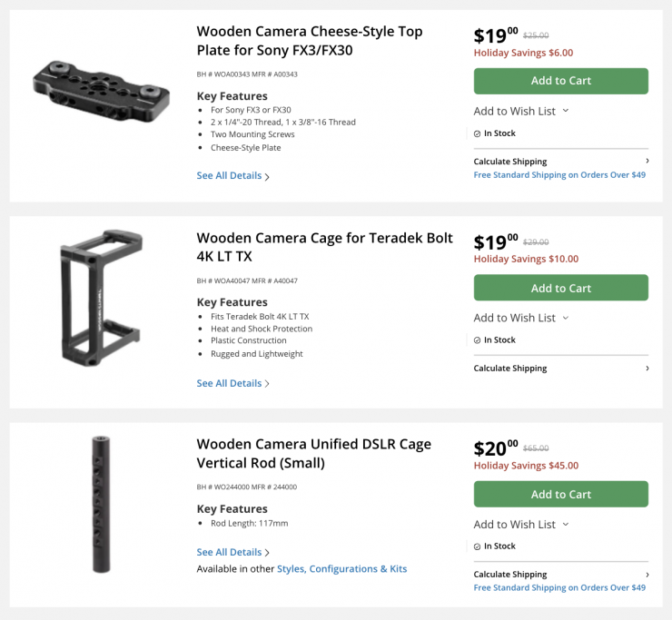Open Wooden Camera Cheese-Style Top Plate title
Screen dimensions: 672x620
310,41
